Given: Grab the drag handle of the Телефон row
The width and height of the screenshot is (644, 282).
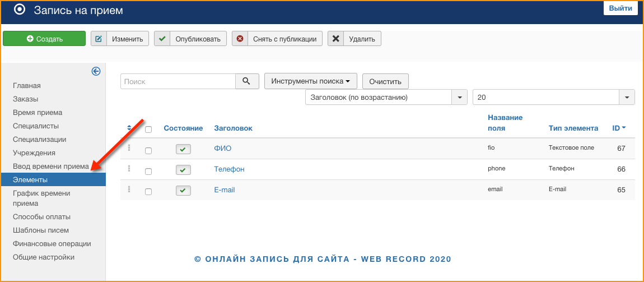Looking at the screenshot, I should 129,168.
